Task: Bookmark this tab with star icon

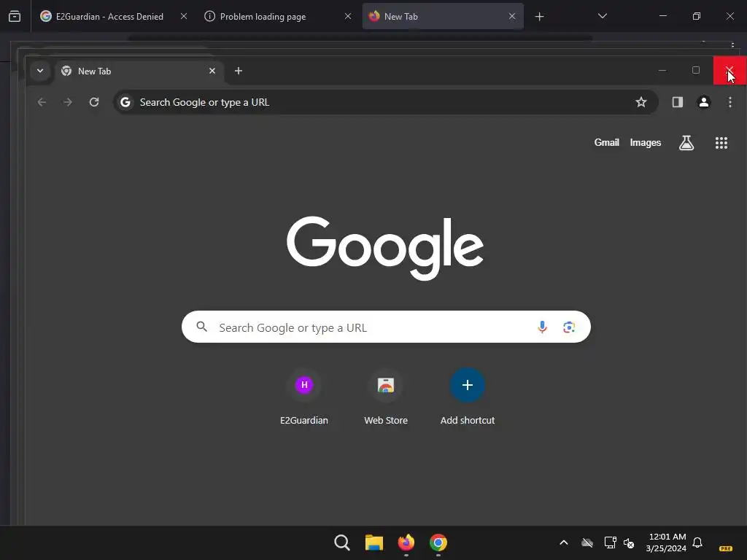Action: click(641, 102)
